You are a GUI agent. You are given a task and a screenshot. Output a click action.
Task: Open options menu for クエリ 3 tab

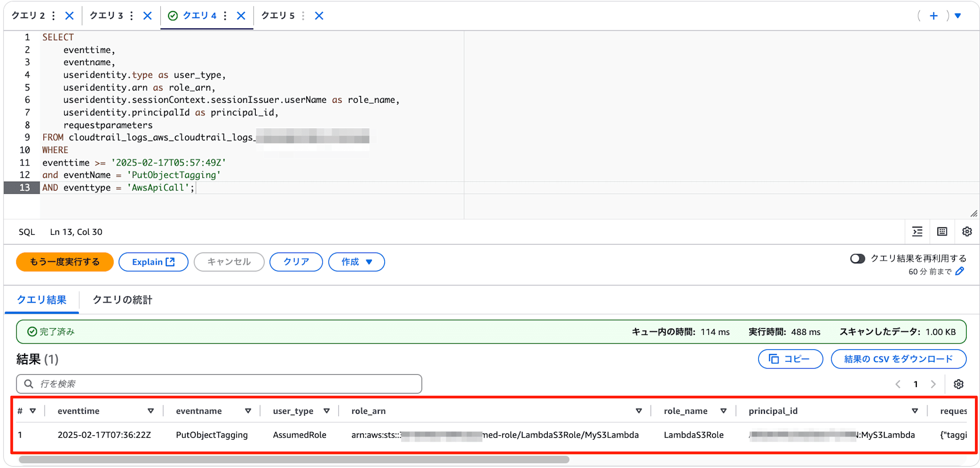[131, 16]
